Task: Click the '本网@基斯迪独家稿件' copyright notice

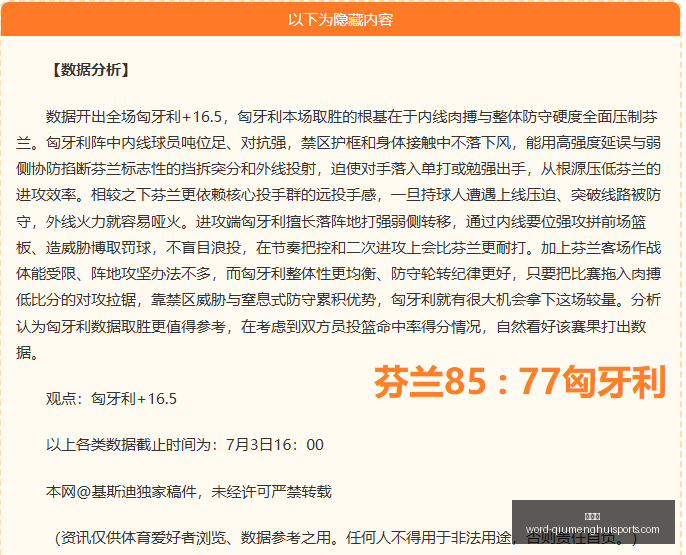Action: [x=189, y=492]
